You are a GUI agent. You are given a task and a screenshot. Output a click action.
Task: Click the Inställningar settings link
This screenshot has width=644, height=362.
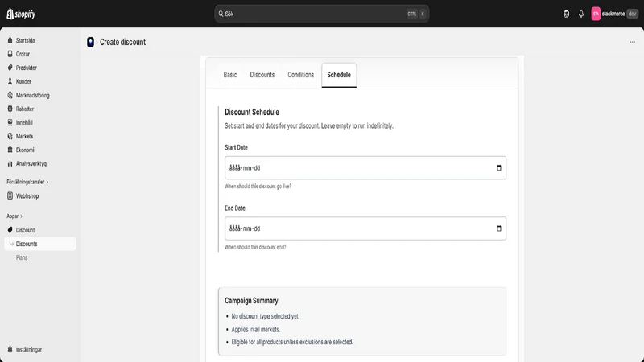(29, 349)
